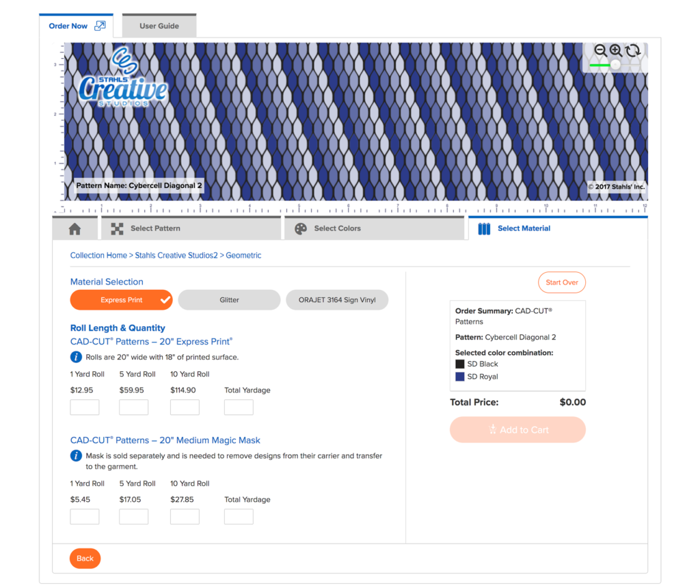The height and width of the screenshot is (588, 700).
Task: Choose the Glitter material option
Action: pyautogui.click(x=229, y=300)
